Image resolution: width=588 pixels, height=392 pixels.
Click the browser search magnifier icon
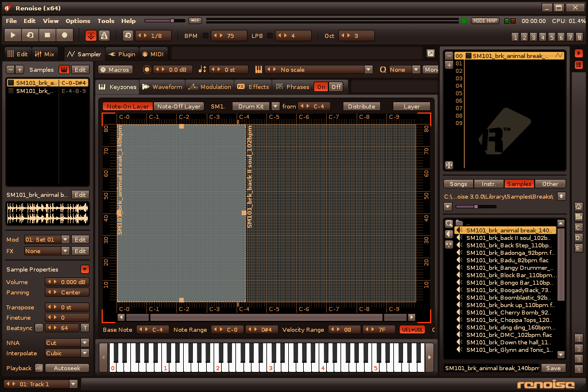pyautogui.click(x=448, y=224)
